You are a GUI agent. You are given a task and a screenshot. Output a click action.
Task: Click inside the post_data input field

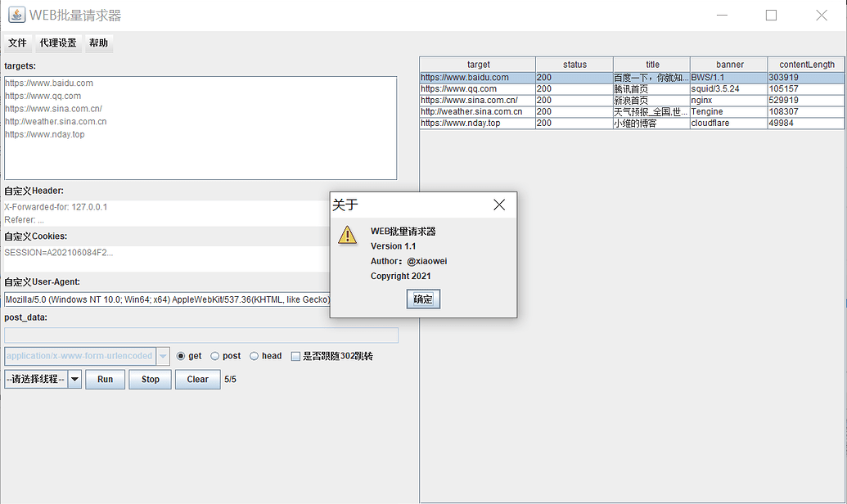(200, 335)
